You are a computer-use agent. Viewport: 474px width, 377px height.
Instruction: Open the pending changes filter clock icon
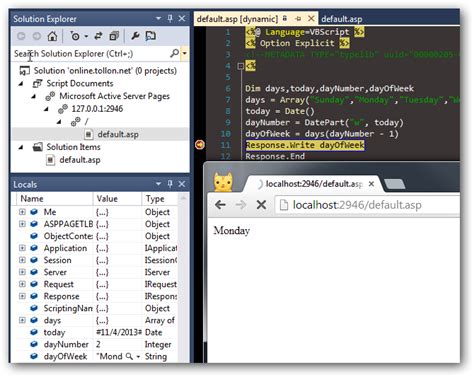[x=75, y=36]
